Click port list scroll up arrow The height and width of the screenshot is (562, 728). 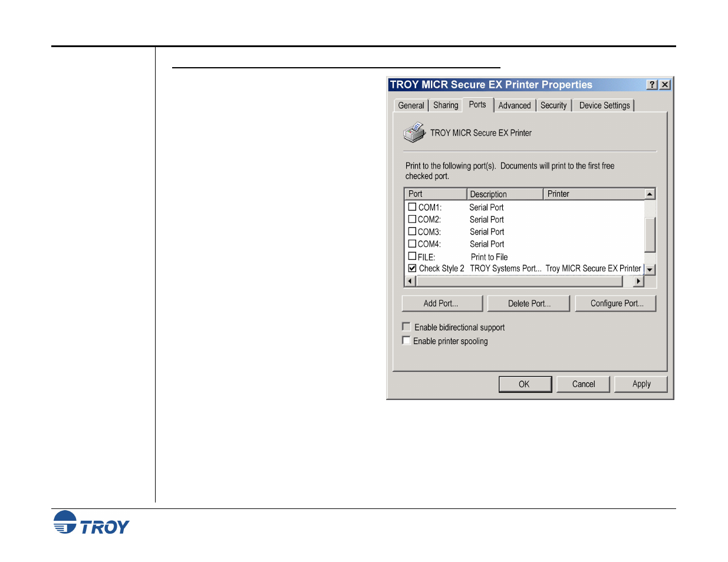coord(650,194)
